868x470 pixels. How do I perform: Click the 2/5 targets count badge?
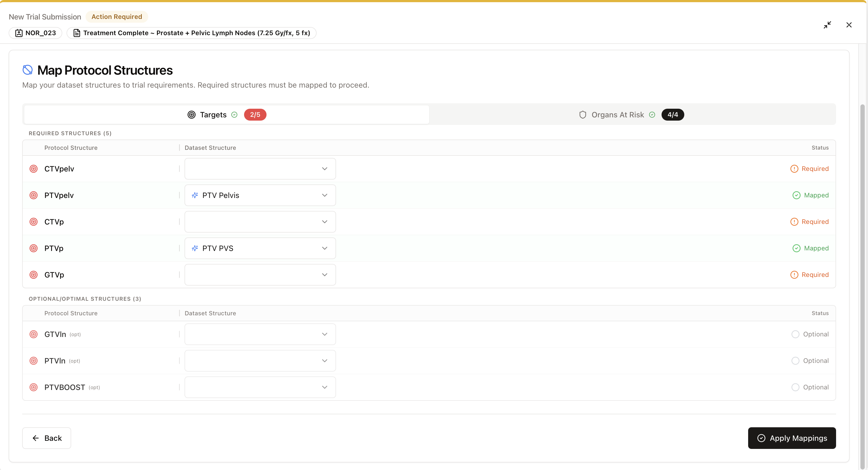coord(255,114)
